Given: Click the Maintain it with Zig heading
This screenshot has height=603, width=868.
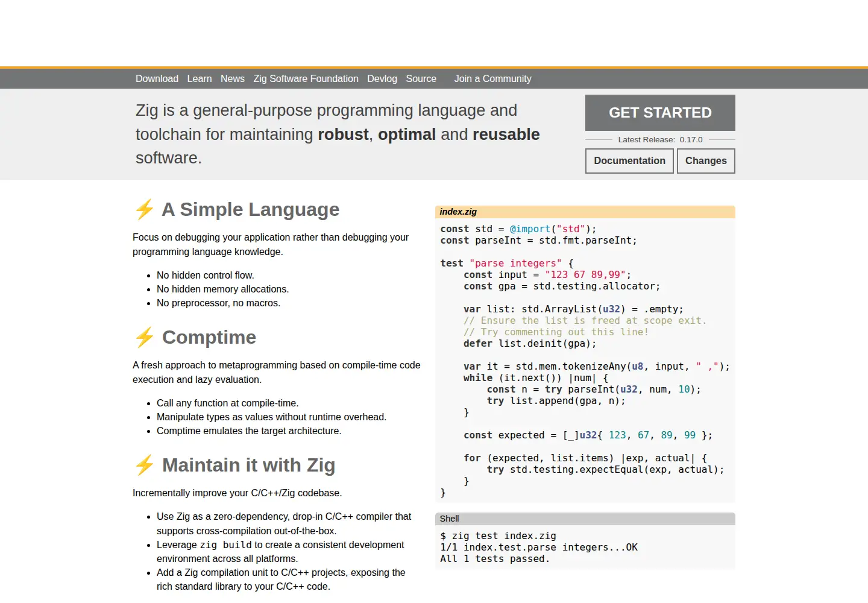Looking at the screenshot, I should pos(248,465).
